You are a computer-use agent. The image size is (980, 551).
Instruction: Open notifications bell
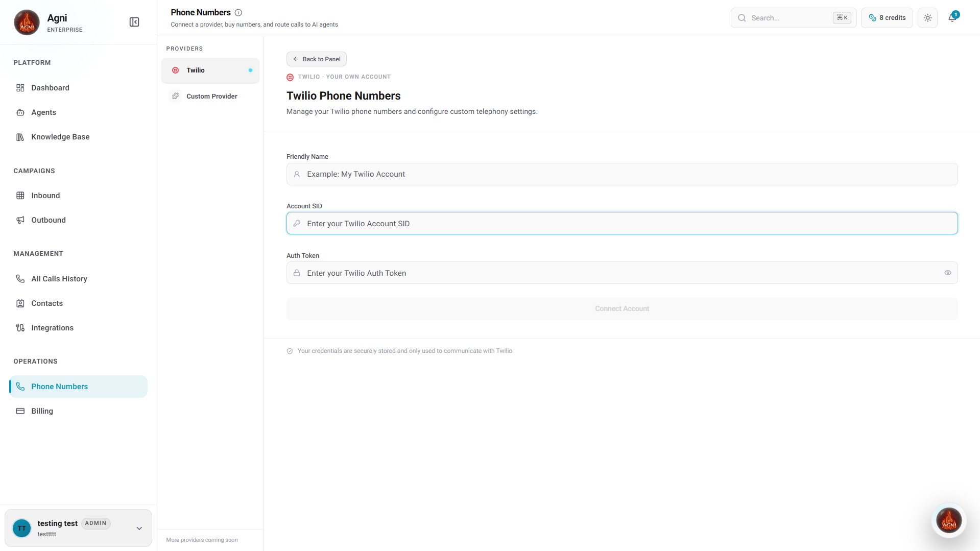[x=952, y=18]
